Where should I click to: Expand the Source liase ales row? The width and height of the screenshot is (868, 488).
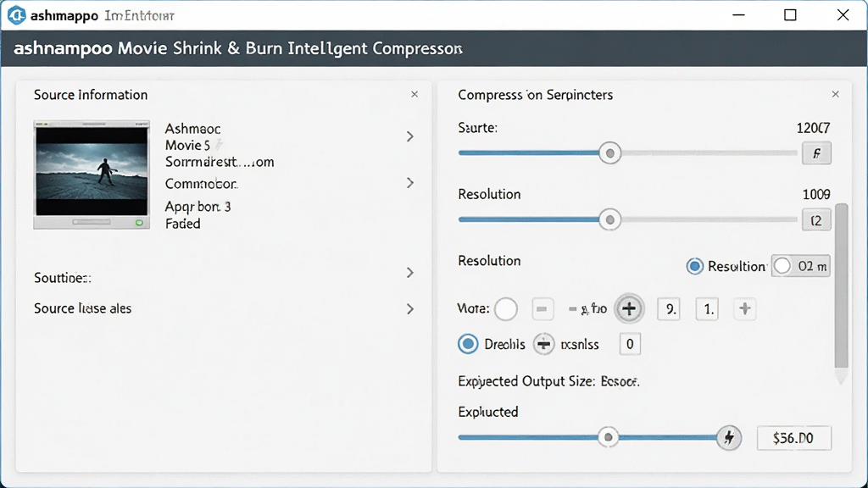[x=409, y=308]
